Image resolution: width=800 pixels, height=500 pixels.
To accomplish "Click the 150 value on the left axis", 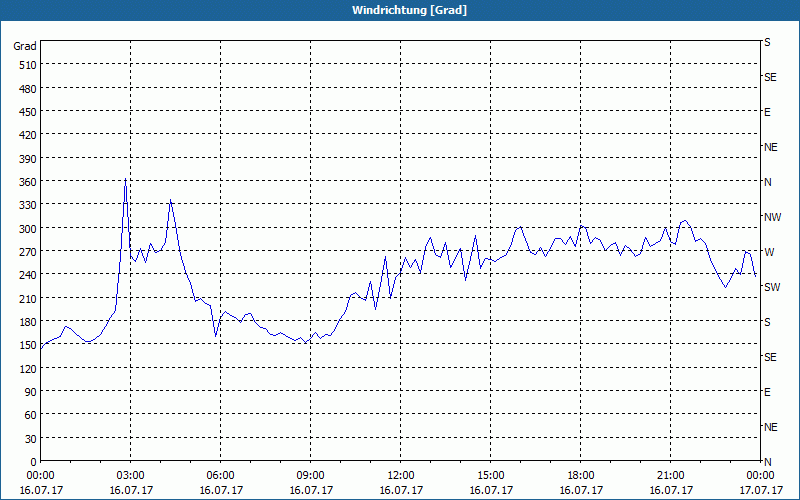I will [x=28, y=345].
